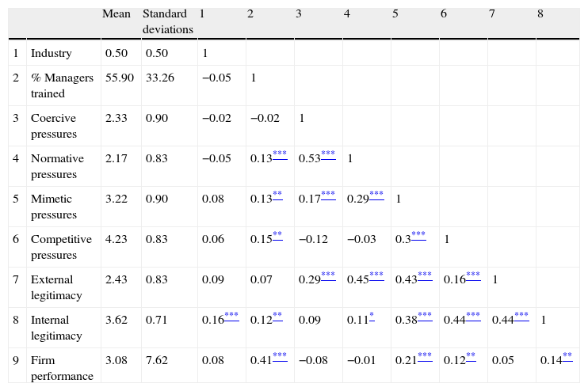This screenshot has width=588, height=391.
Task: Open the *** footnote beside 0.43
Action: coord(425,275)
